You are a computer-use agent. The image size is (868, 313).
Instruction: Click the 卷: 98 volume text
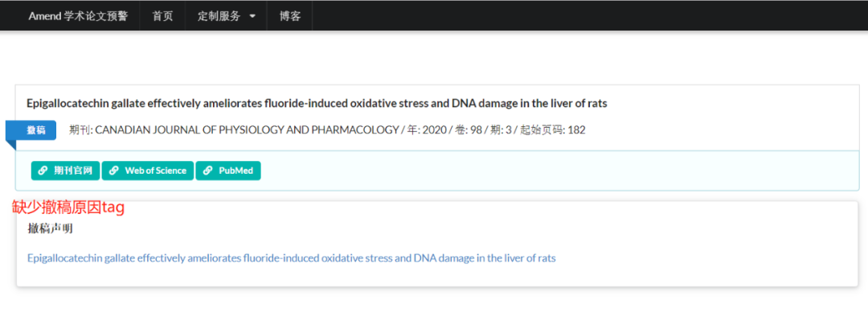[x=469, y=130]
